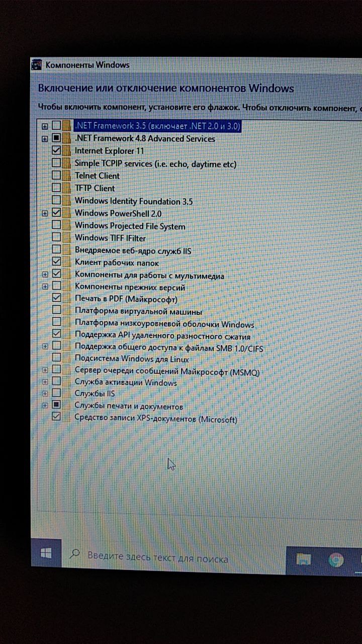The height and width of the screenshot is (644, 362).
Task: Tick the TFTP Client checkbox
Action: tap(56, 188)
